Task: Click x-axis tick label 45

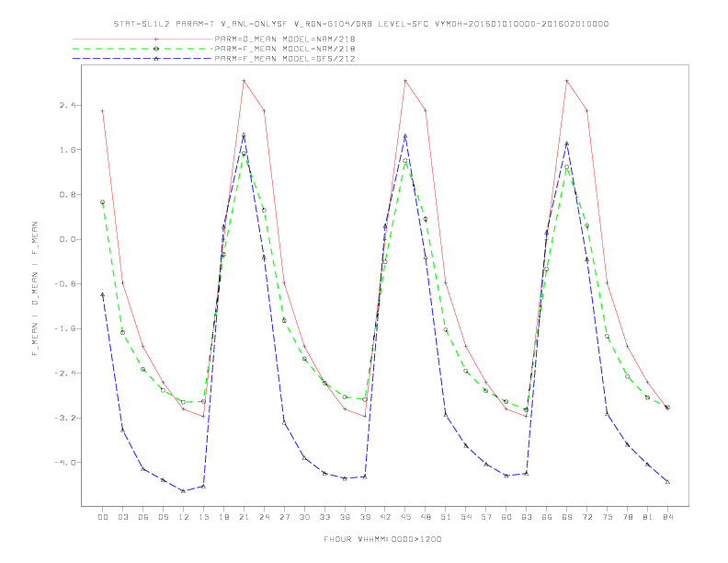Action: (x=405, y=517)
